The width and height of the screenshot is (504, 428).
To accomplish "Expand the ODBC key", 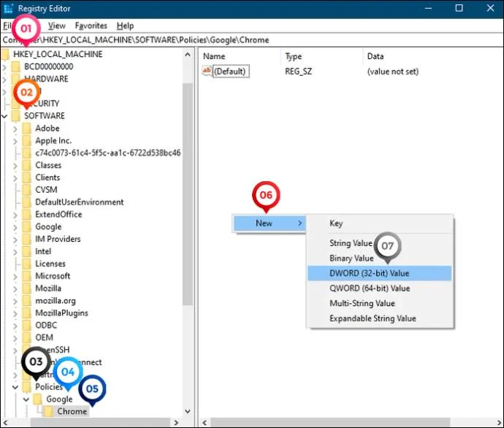I will pyautogui.click(x=15, y=326).
